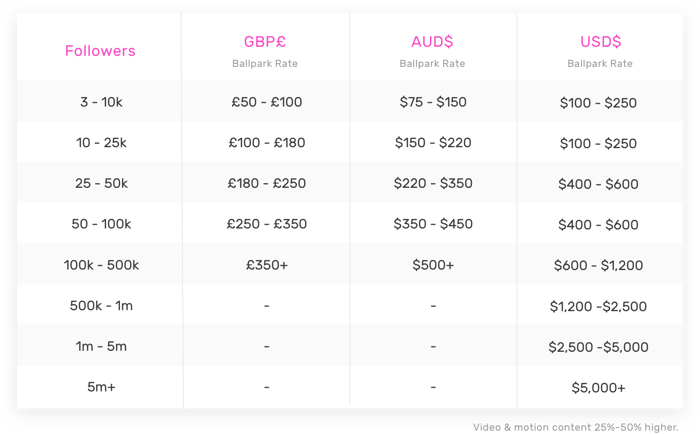Click the 500k - 1m followers label

coord(101,306)
